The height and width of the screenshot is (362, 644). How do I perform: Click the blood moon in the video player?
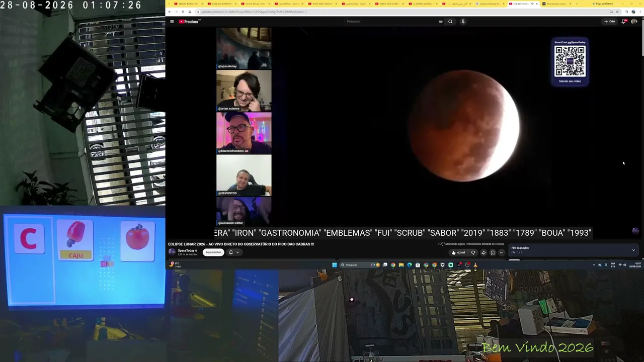click(x=464, y=125)
